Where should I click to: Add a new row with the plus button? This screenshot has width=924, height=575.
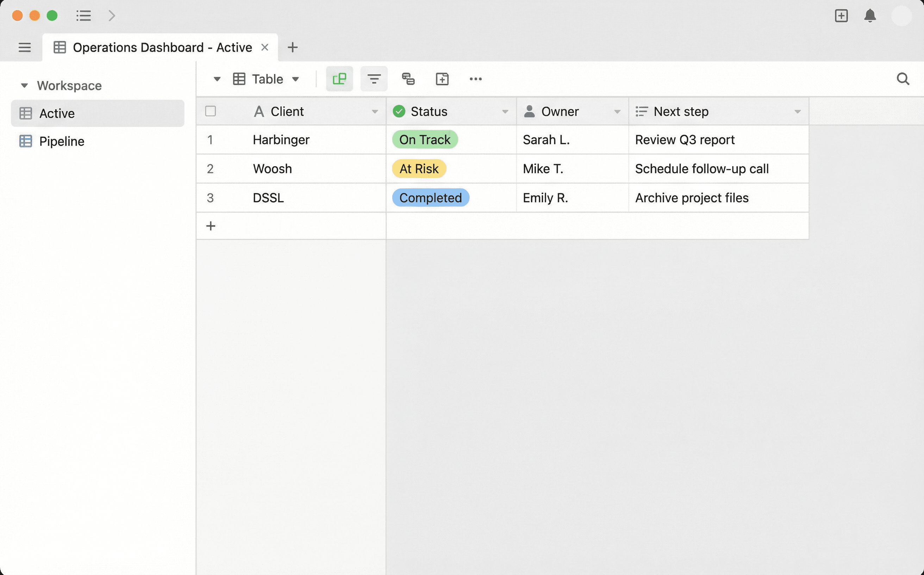point(210,225)
